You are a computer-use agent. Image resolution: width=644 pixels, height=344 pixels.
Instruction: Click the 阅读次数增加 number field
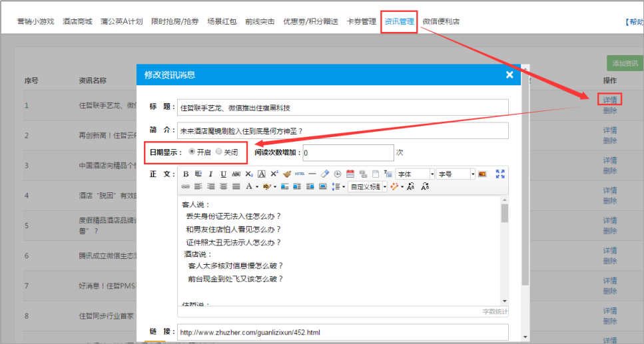click(x=348, y=152)
